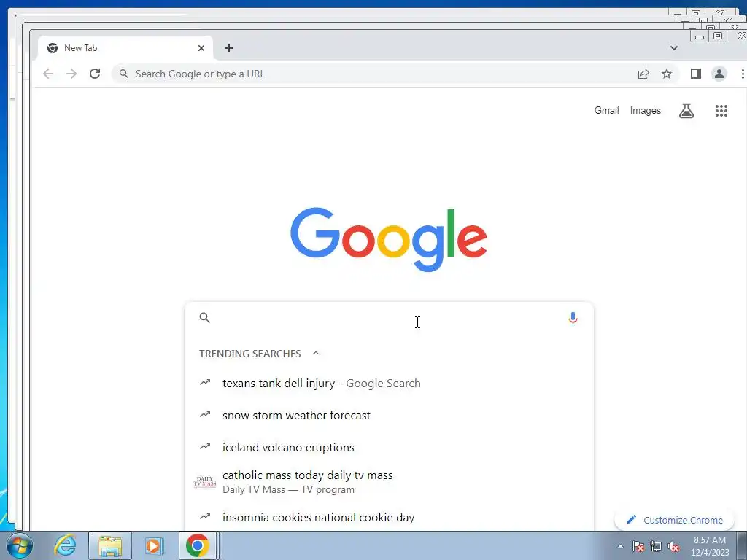Click the browser back arrow
Screen dimensions: 747x560
[x=48, y=74]
